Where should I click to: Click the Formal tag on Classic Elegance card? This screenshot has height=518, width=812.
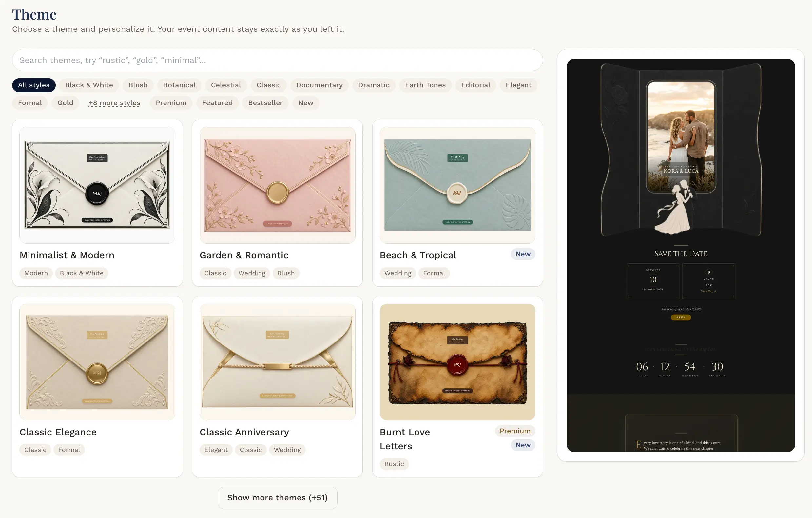[69, 450]
